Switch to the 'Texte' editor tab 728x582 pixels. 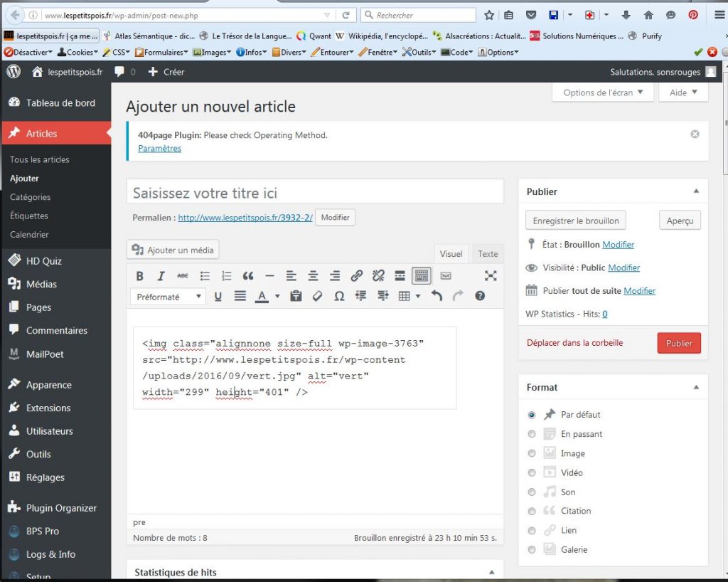(x=487, y=254)
